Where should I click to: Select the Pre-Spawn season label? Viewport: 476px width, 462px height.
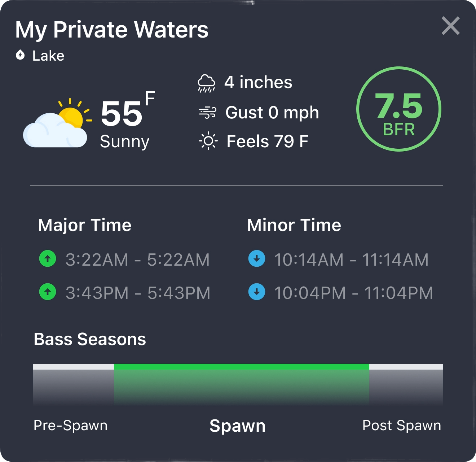pos(71,426)
